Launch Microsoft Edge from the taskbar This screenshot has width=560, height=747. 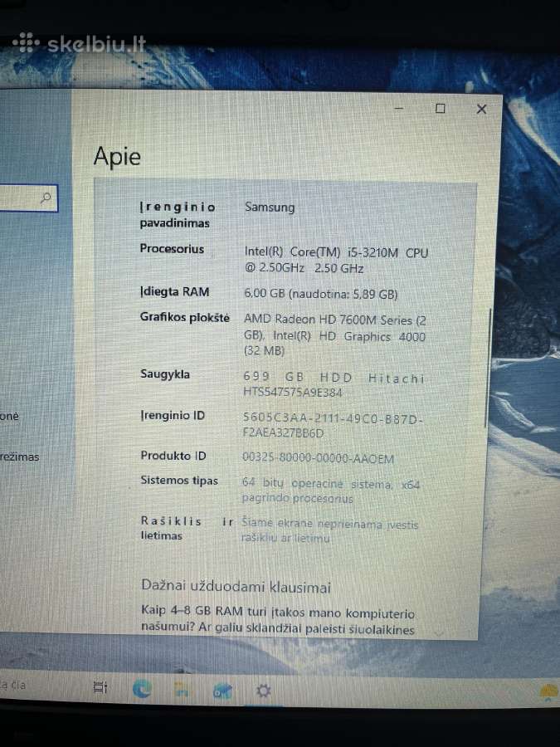[x=141, y=688]
